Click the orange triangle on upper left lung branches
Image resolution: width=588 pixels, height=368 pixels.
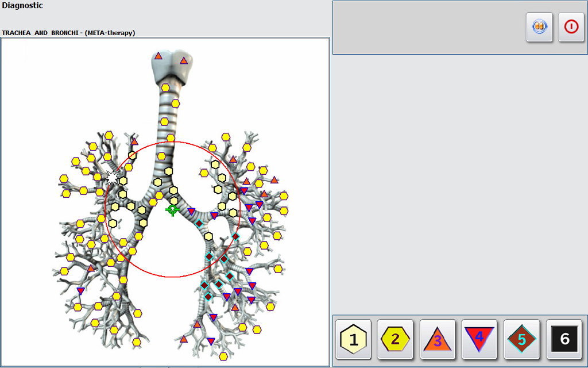point(134,141)
